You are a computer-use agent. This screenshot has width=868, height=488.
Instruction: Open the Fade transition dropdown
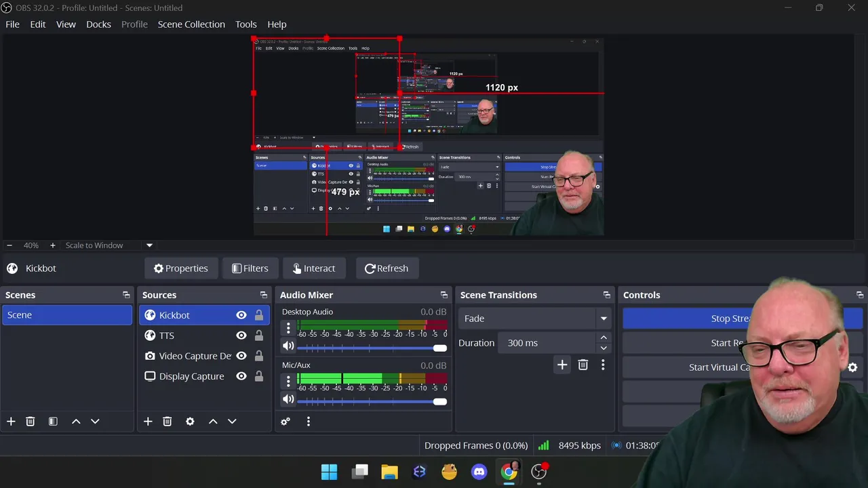point(535,319)
